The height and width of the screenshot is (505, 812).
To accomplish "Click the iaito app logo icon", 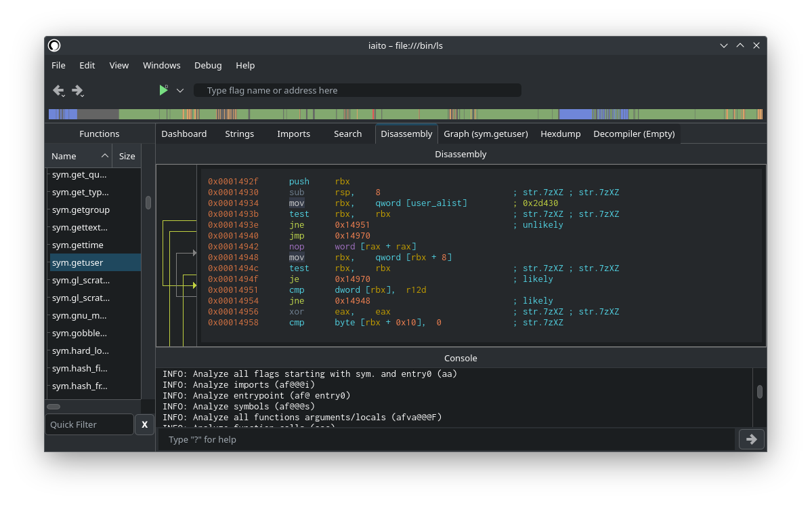I will click(54, 45).
